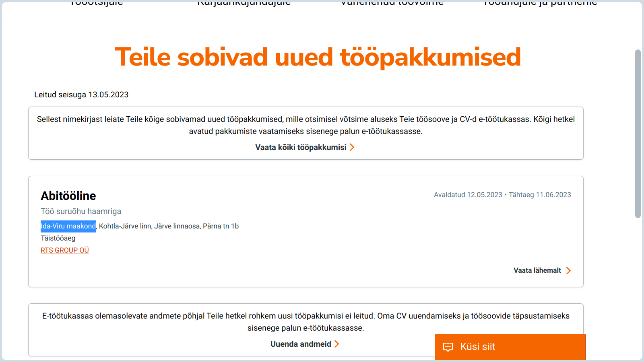Screen dimensions: 644x362
Task: Click the Täistööaeg working time label
Action: tap(58, 238)
